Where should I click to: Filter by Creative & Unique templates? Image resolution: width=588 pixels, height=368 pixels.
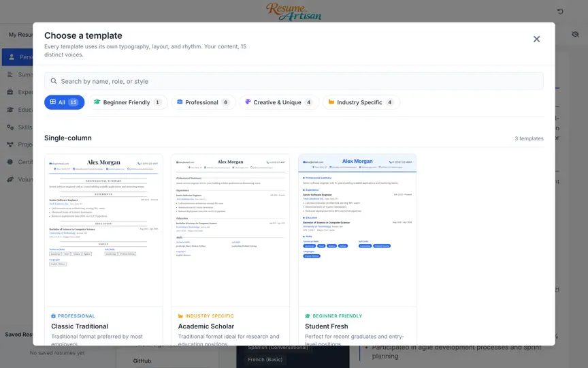[279, 102]
